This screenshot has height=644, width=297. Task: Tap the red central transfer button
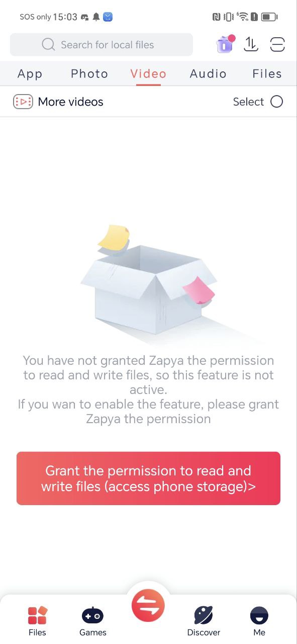pyautogui.click(x=148, y=605)
